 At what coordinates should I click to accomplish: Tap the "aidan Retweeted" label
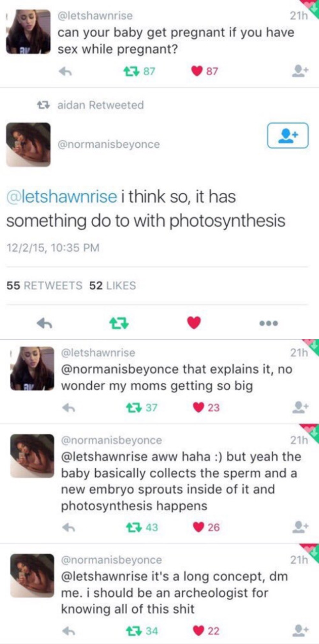[100, 105]
